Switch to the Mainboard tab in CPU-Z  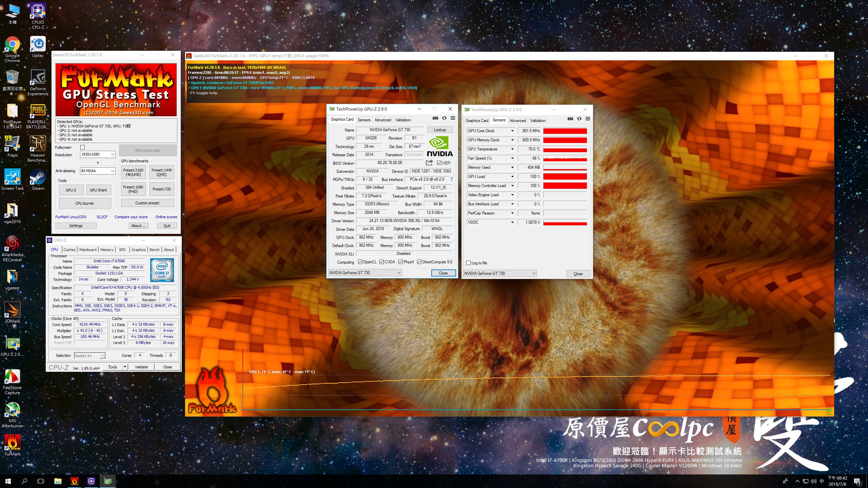click(88, 250)
